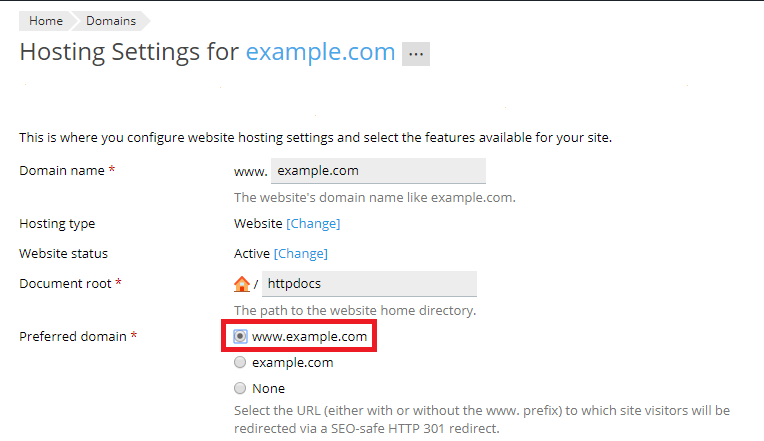Screen dimensions: 764x441
Task: Click the "Hosting Settings for" heading text
Action: [x=129, y=52]
